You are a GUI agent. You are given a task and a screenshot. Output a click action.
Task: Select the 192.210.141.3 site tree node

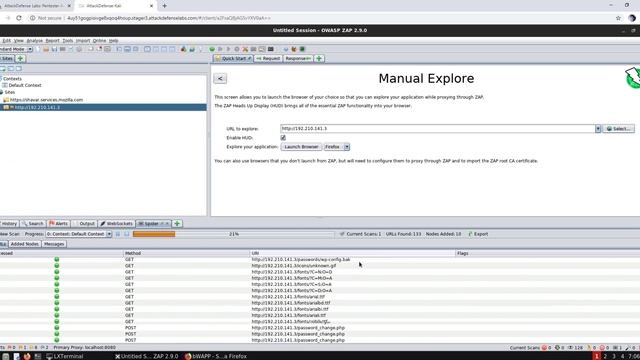pyautogui.click(x=37, y=107)
